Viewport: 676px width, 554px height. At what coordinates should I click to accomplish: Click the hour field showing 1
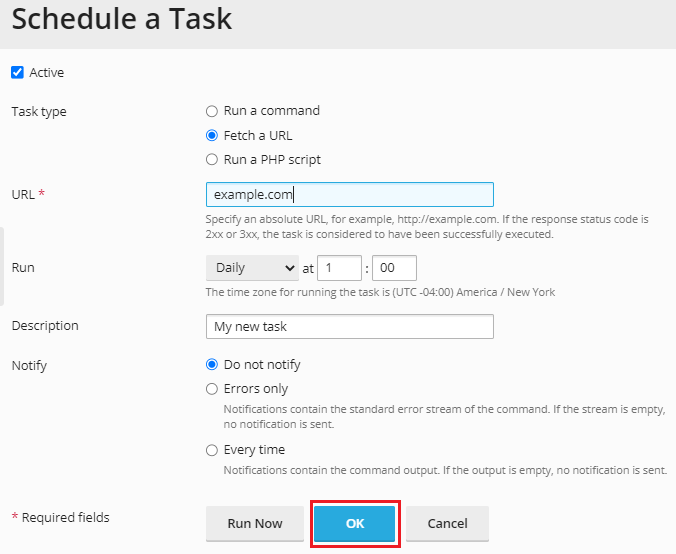pyautogui.click(x=340, y=268)
